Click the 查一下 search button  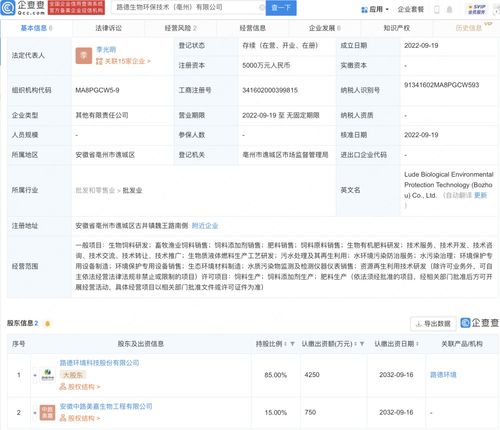(281, 8)
